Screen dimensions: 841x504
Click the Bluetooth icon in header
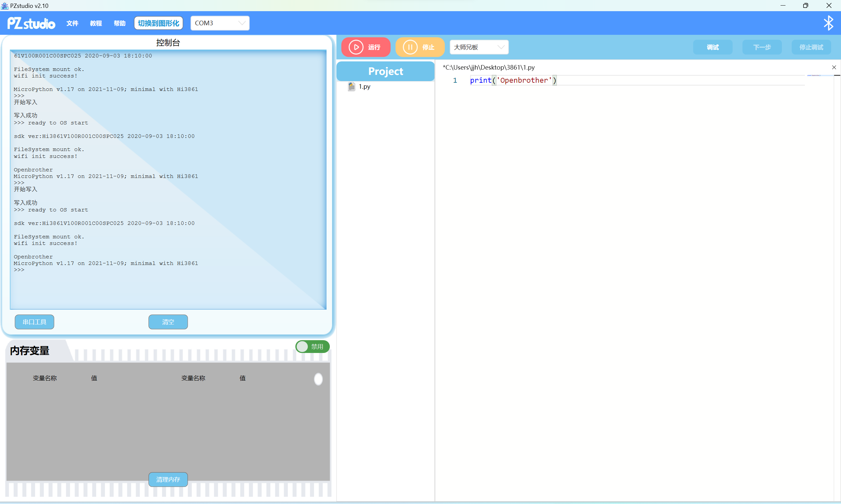click(828, 23)
